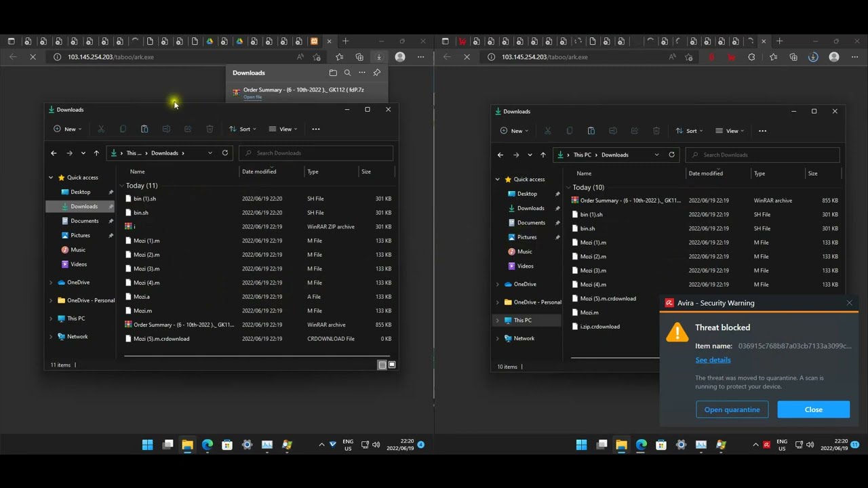Click Search Downloads field in left Explorer

[x=316, y=153]
